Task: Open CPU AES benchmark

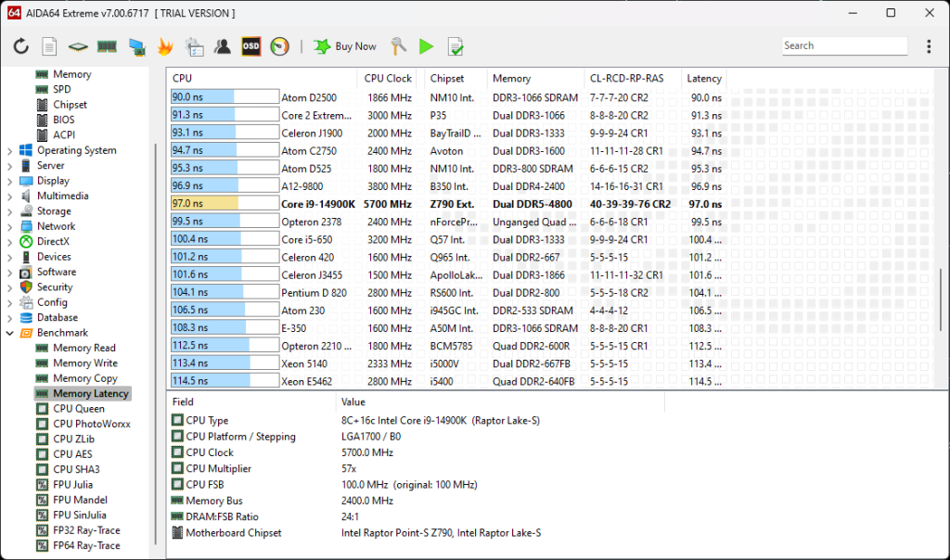Action: pyautogui.click(x=72, y=454)
